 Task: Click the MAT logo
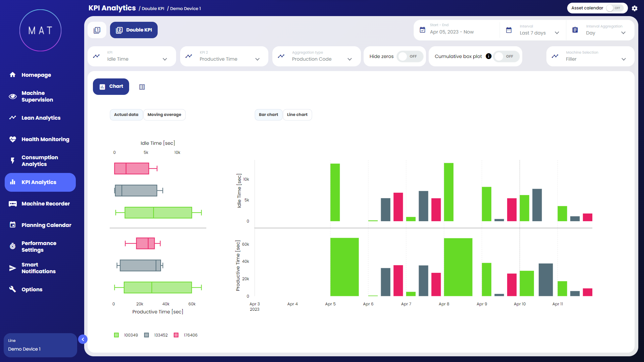pyautogui.click(x=40, y=31)
